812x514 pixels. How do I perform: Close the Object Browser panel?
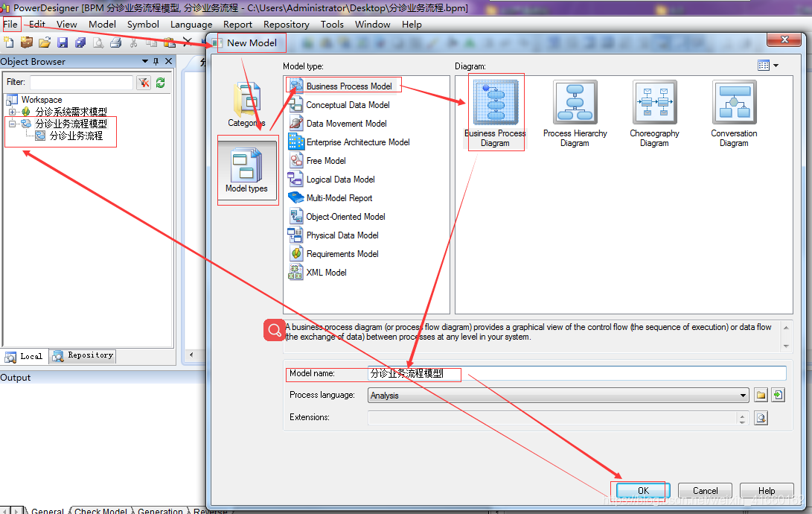click(x=168, y=61)
